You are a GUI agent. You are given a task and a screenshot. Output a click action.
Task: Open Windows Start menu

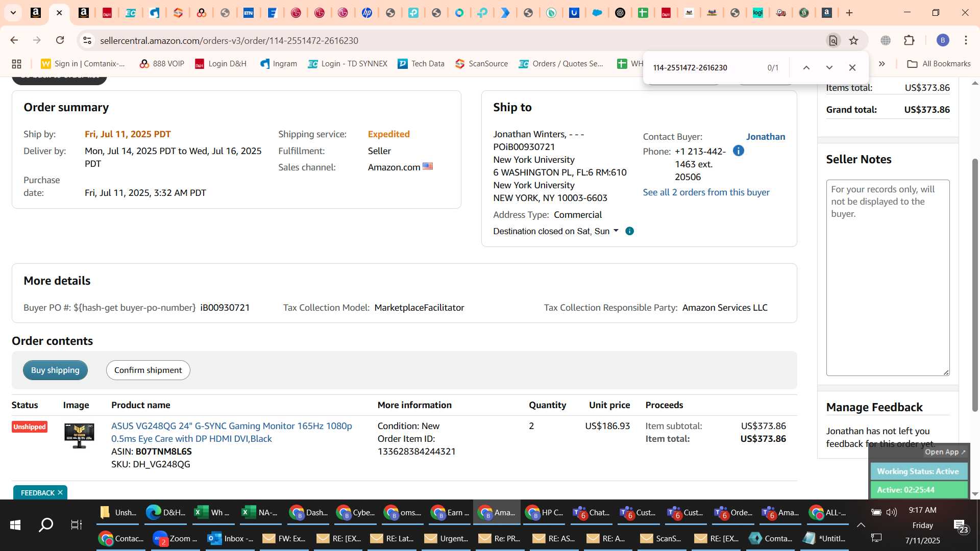pos(15,525)
